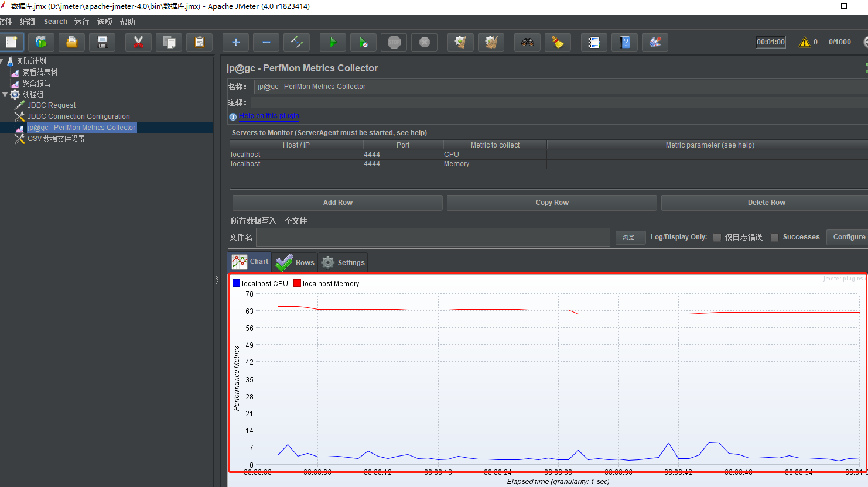Open the Templates toolbar icon
The height and width of the screenshot is (487, 868).
click(41, 42)
